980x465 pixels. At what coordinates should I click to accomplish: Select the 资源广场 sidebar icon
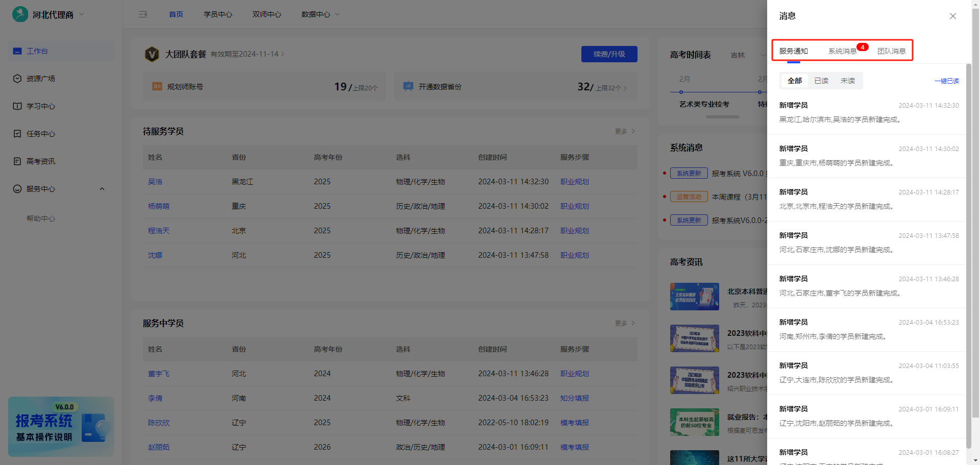pyautogui.click(x=17, y=79)
